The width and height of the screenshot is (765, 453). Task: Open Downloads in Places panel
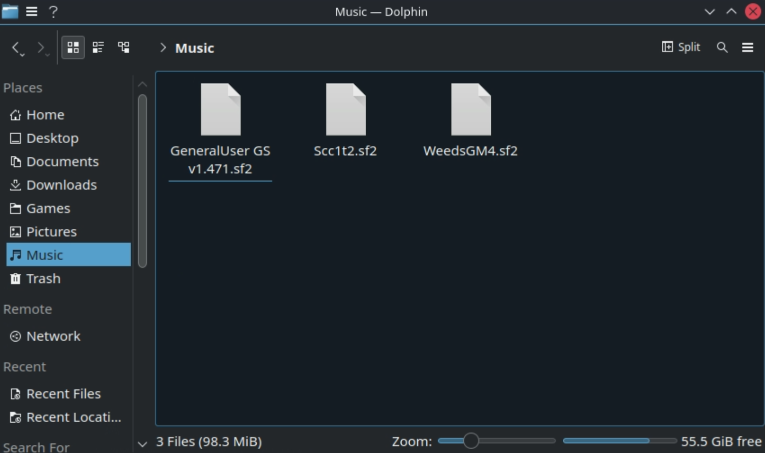tap(68, 185)
